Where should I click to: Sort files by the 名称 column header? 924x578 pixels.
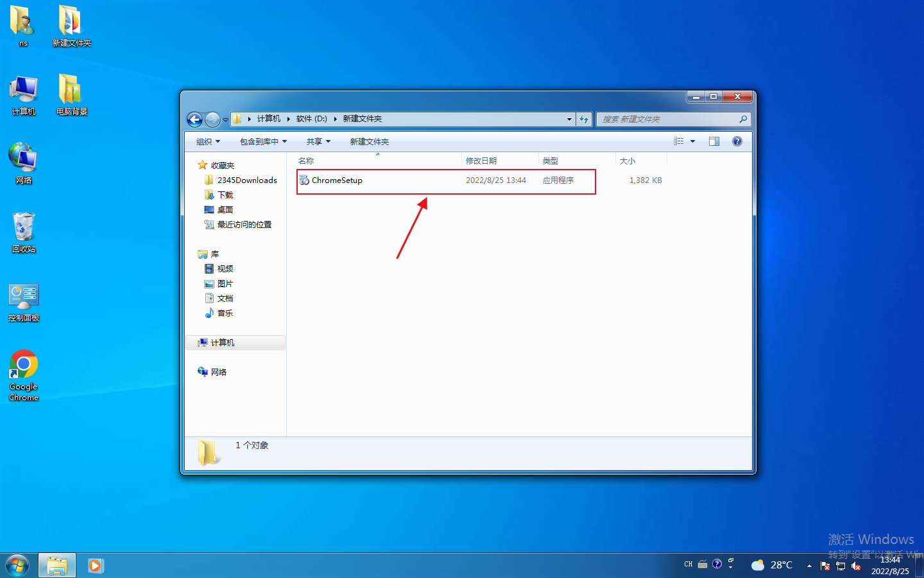pos(377,161)
